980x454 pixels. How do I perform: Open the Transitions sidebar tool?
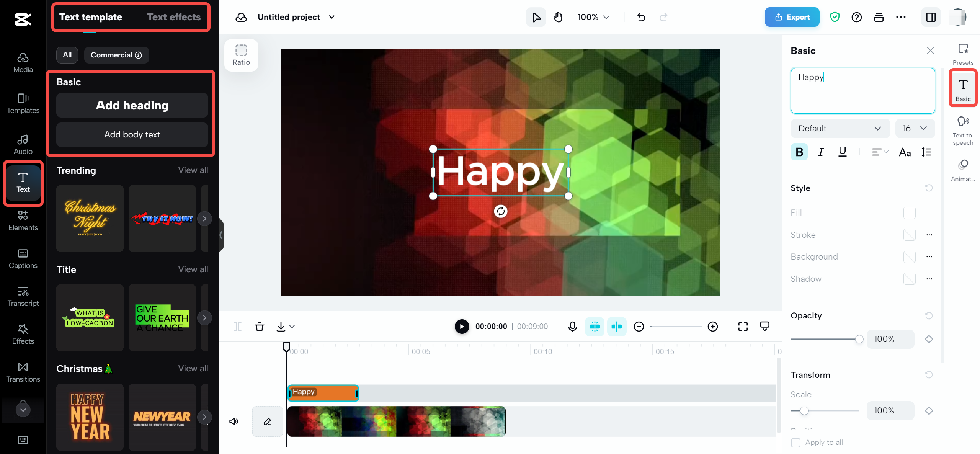point(23,372)
